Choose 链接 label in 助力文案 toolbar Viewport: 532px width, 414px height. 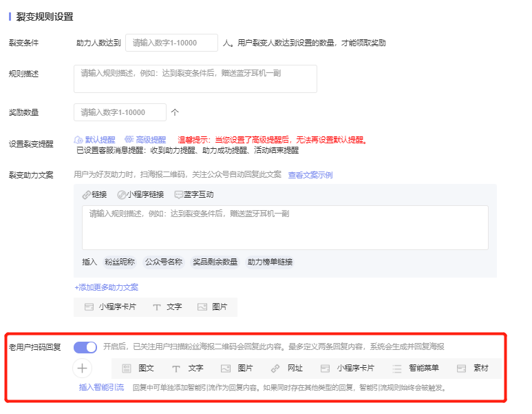click(99, 195)
